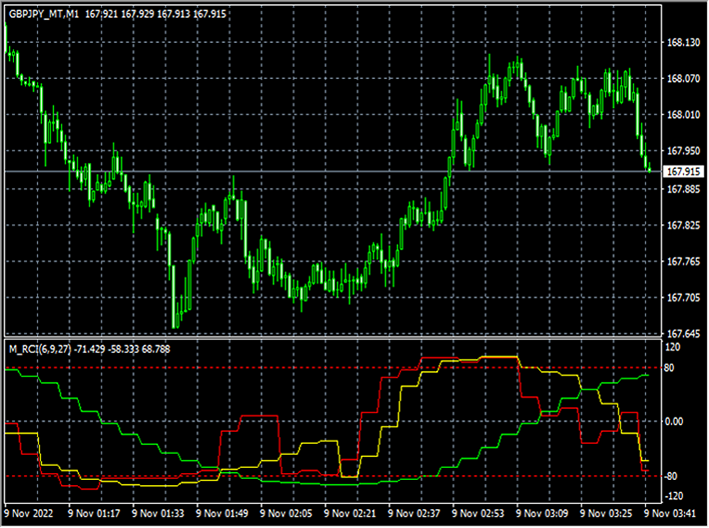Click the 9 Nov 01:17 time label

94,514
